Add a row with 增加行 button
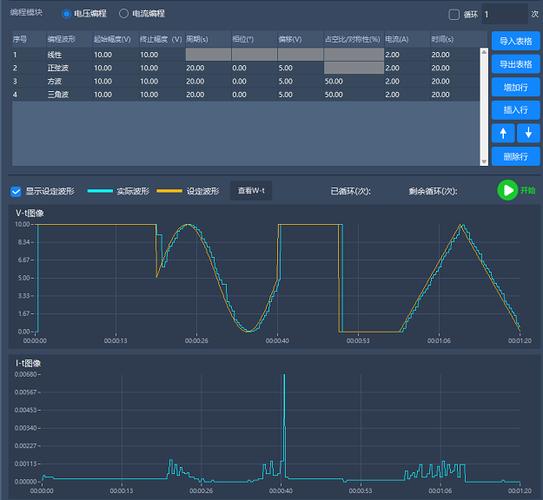 tap(516, 87)
